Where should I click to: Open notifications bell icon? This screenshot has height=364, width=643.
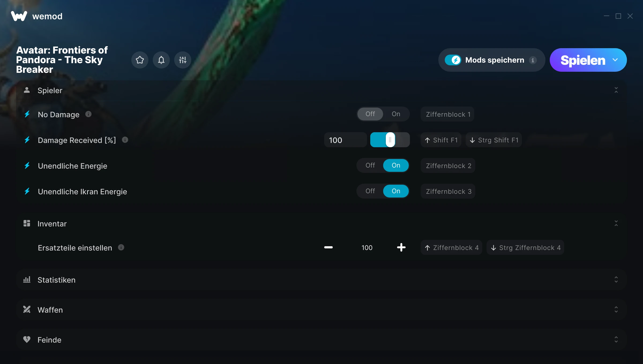tap(161, 60)
